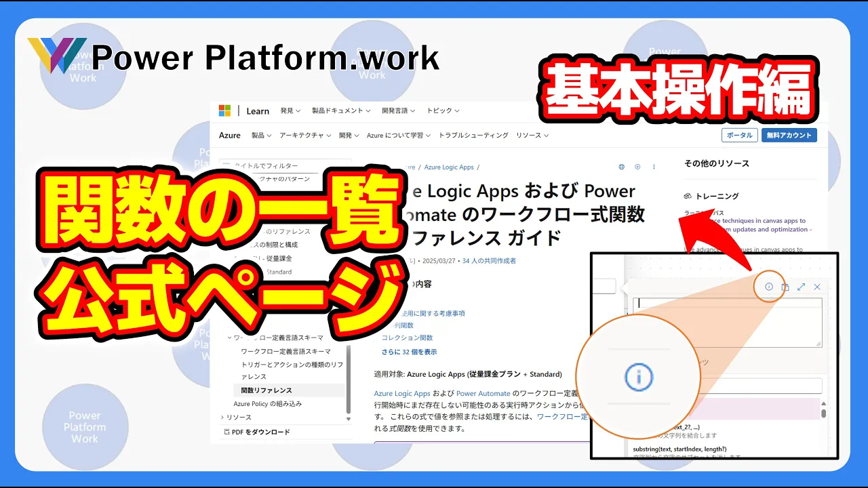This screenshot has height=488, width=868.
Task: Close the expression editor with X icon
Action: pos(817,287)
